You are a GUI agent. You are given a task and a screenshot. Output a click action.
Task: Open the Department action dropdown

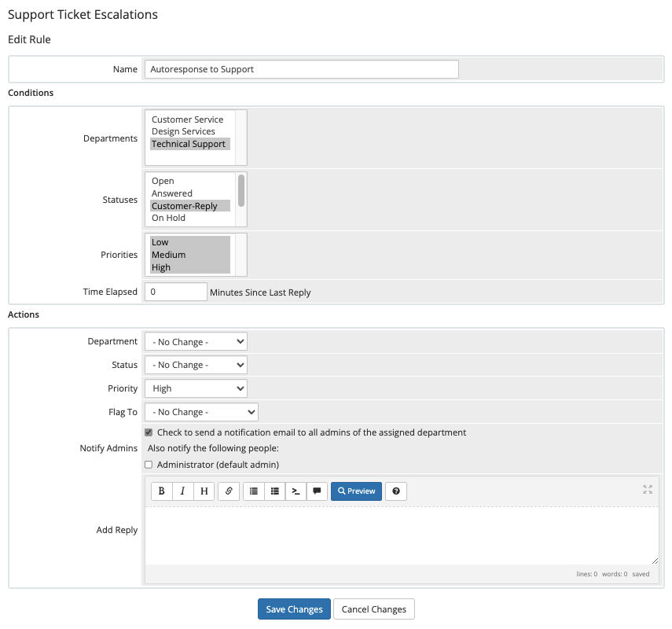coord(196,342)
